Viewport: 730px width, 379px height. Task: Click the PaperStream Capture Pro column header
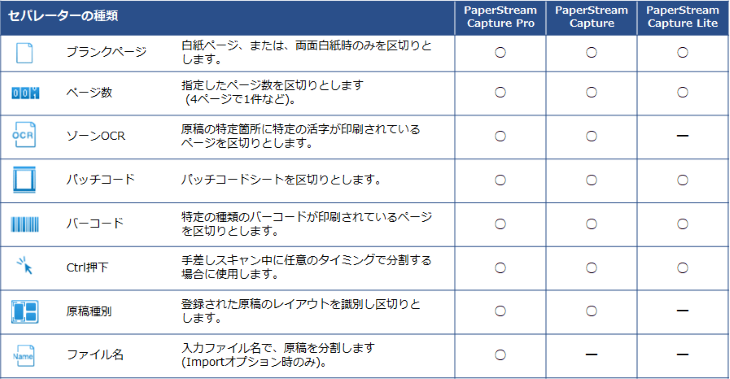tap(500, 17)
